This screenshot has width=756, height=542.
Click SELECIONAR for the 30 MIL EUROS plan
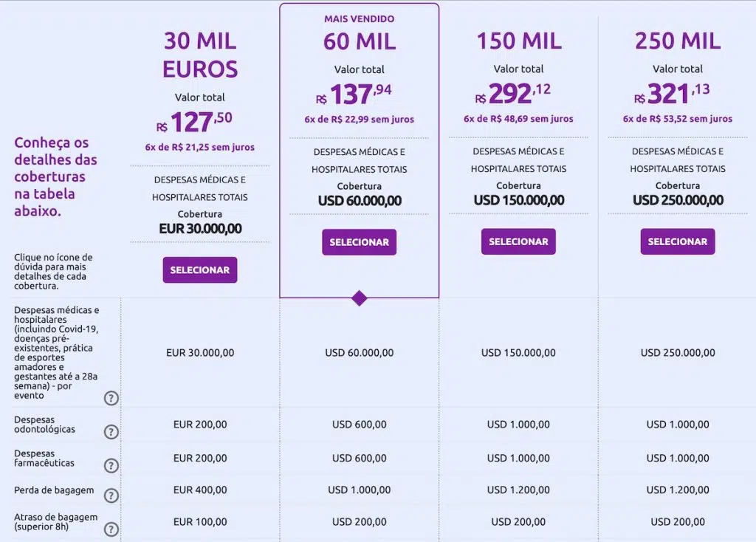coord(199,270)
